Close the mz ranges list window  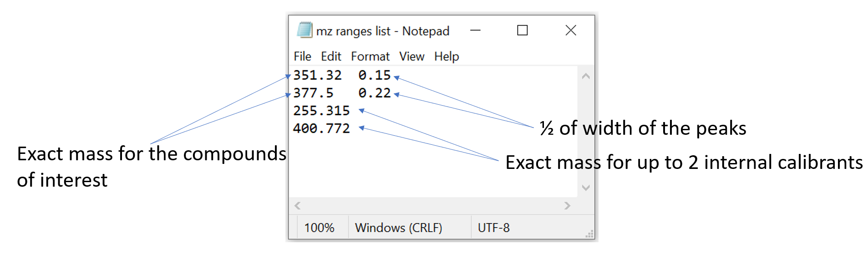pos(571,31)
